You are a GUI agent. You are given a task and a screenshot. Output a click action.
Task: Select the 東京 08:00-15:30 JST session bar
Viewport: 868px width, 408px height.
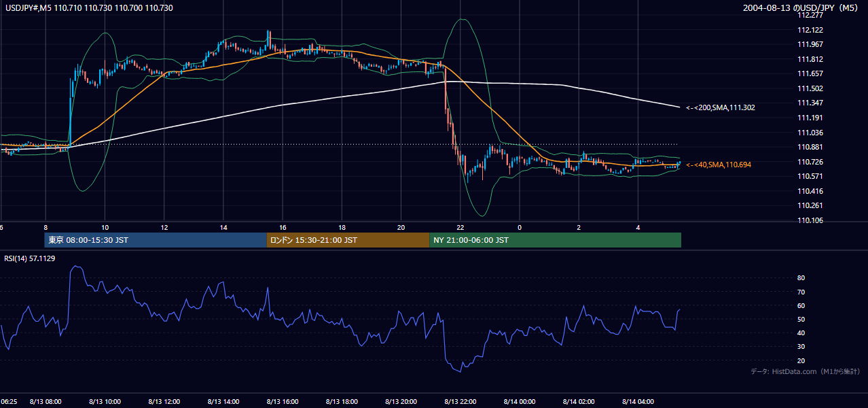156,240
